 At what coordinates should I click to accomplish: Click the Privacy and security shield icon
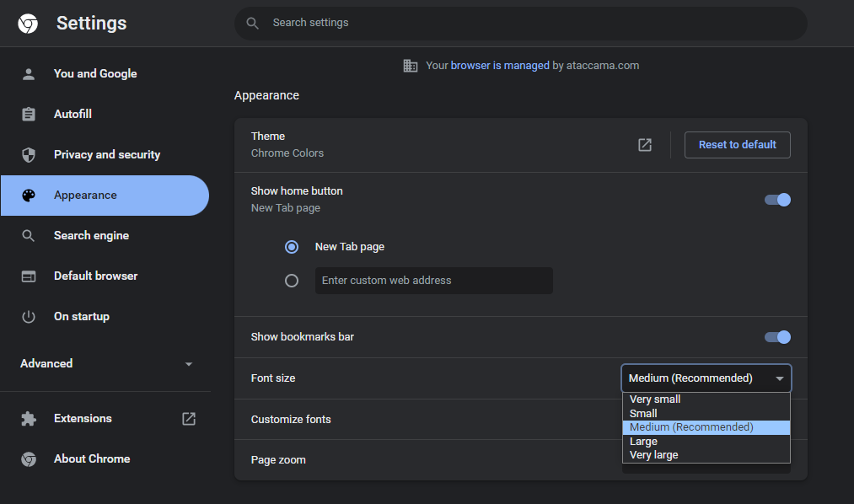(29, 154)
